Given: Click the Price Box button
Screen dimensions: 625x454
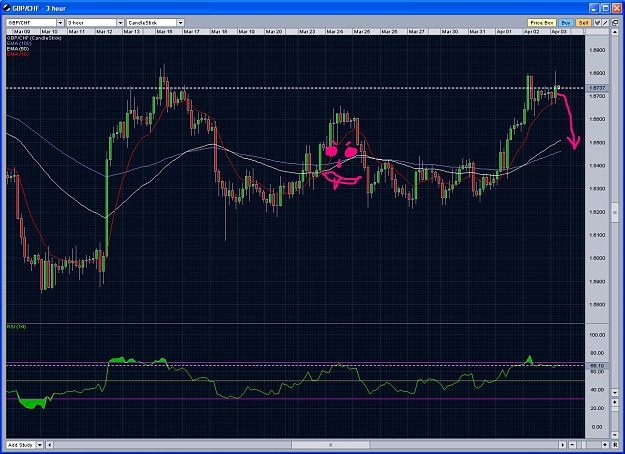Looking at the screenshot, I should (x=541, y=23).
